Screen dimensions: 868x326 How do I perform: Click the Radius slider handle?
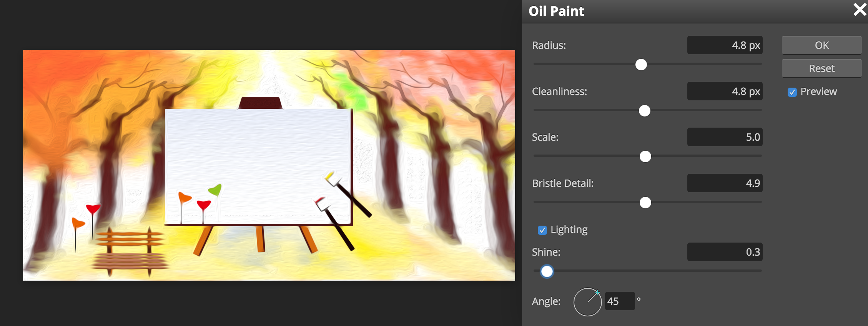[641, 65]
